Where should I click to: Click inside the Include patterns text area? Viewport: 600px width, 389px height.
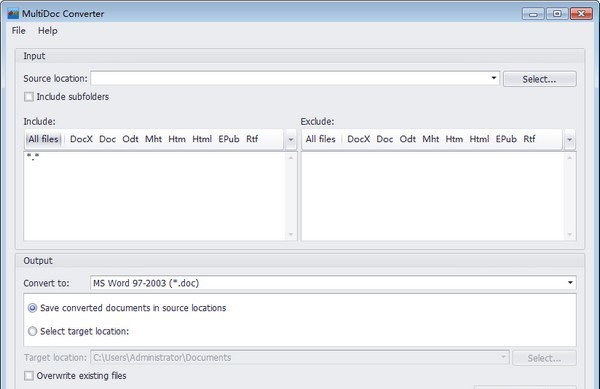(x=155, y=196)
